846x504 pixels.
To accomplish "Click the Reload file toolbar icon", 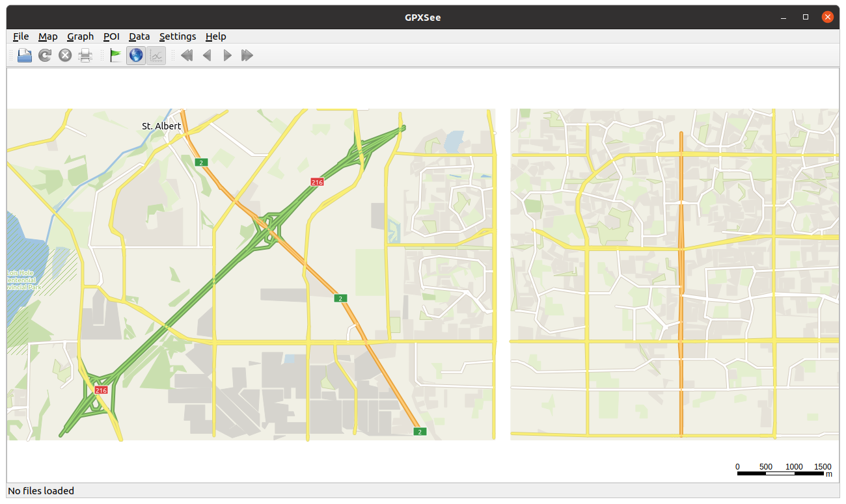I will point(44,55).
